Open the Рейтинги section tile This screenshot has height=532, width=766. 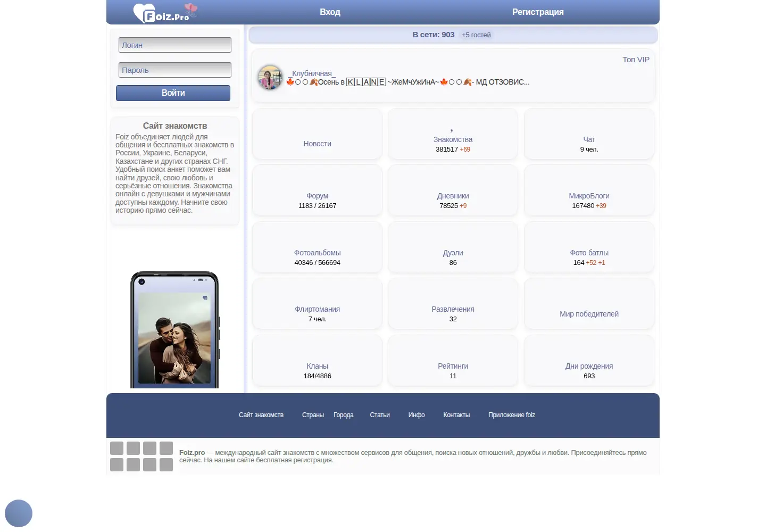[453, 361]
